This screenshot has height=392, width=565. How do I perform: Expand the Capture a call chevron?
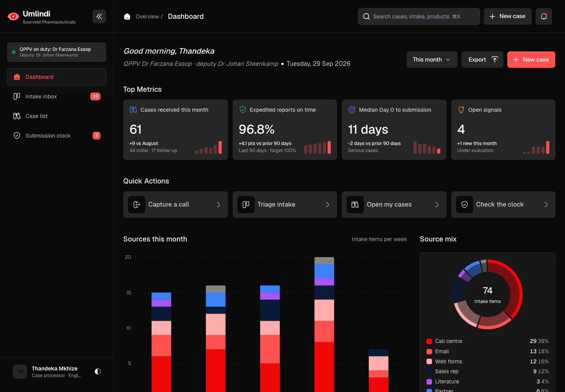[219, 205]
